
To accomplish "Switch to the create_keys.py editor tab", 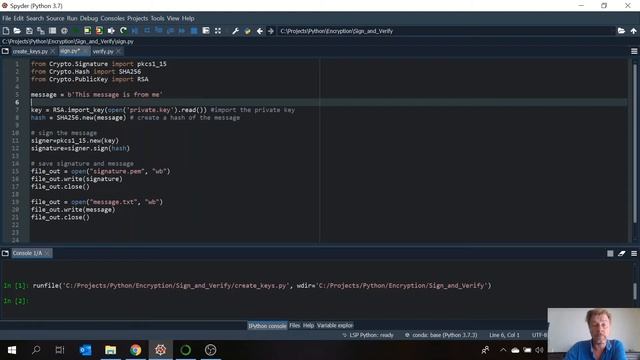I will tap(30, 51).
